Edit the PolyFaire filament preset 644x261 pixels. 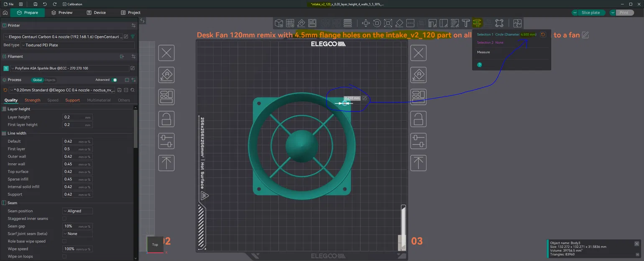click(x=133, y=68)
